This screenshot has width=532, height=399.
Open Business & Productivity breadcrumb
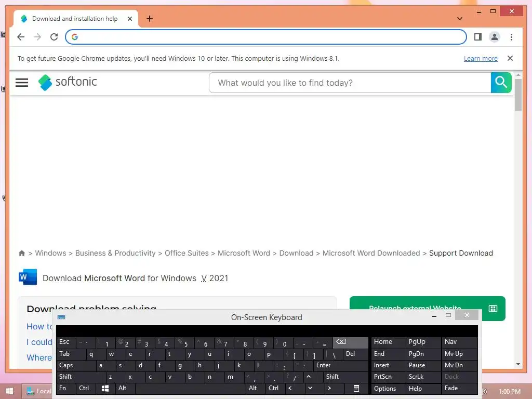tap(115, 253)
